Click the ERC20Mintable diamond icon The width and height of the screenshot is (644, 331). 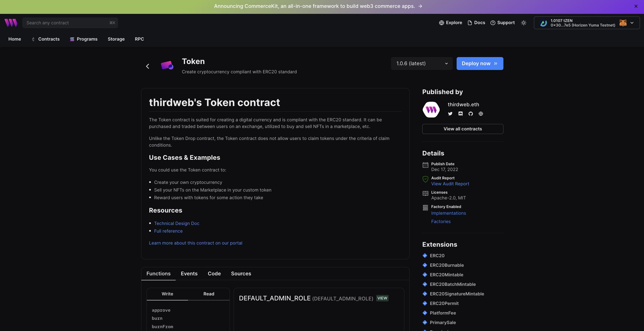(425, 275)
